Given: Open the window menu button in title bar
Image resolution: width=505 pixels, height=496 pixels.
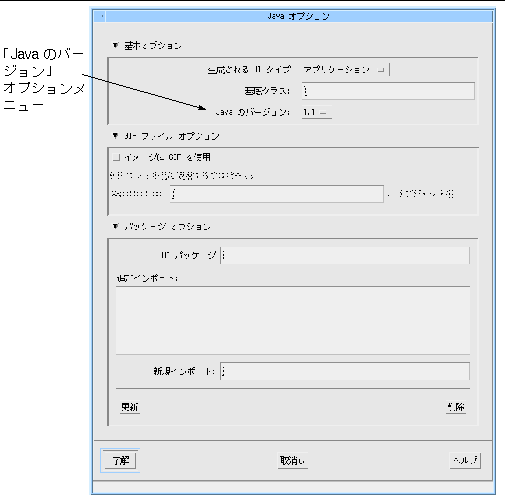Looking at the screenshot, I should [x=101, y=16].
